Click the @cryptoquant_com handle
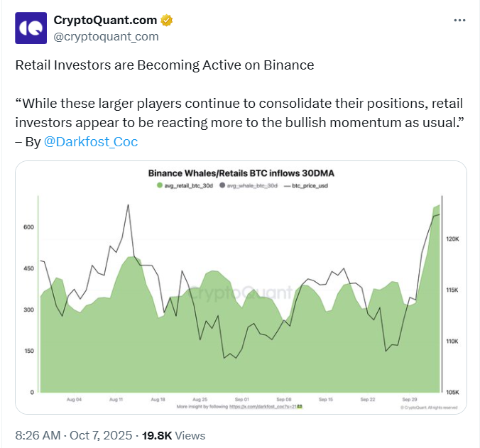Screen dimensions: 480x448 click(106, 36)
